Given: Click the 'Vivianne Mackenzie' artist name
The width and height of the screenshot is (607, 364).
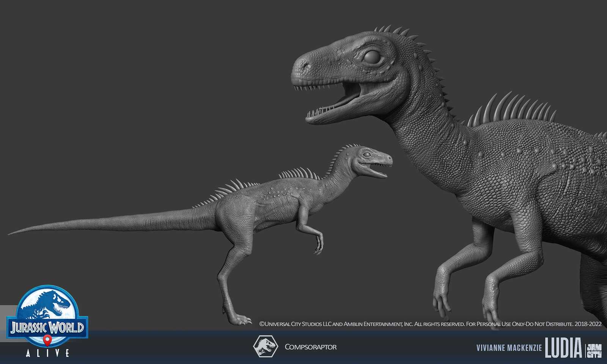Looking at the screenshot, I should pyautogui.click(x=509, y=348).
